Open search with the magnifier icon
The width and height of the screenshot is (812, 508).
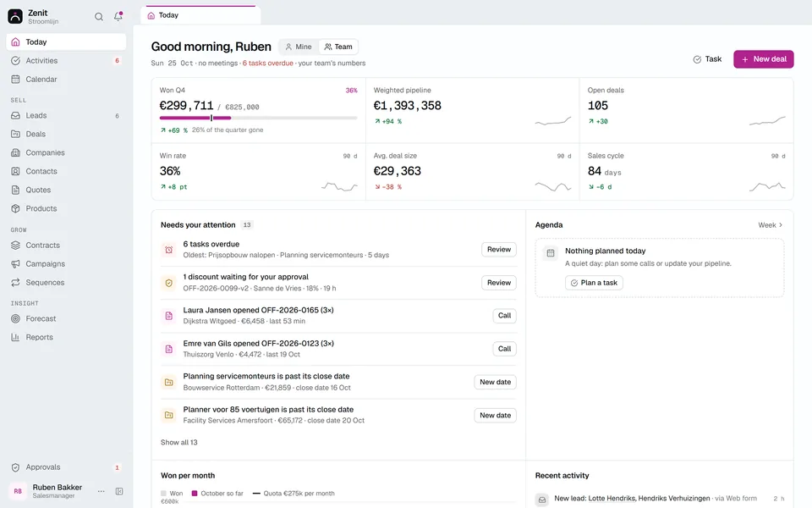click(x=98, y=17)
